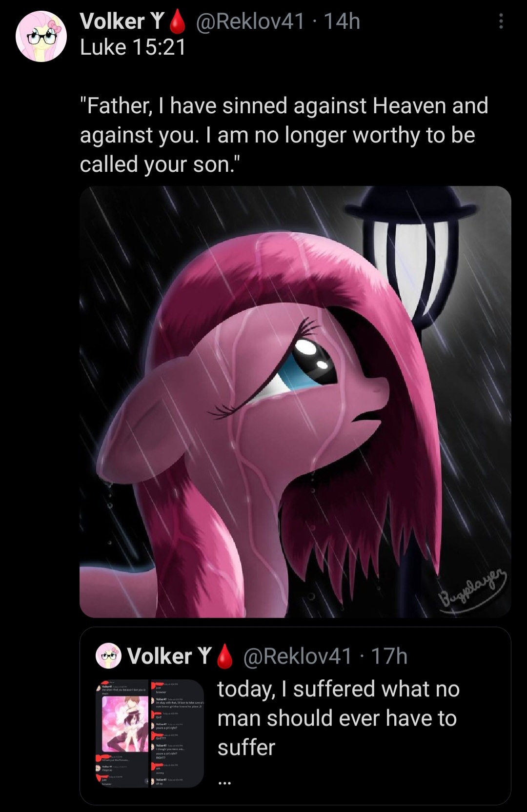
Task: Open quoted tweet's chat screenshot thumbnail
Action: [x=149, y=733]
